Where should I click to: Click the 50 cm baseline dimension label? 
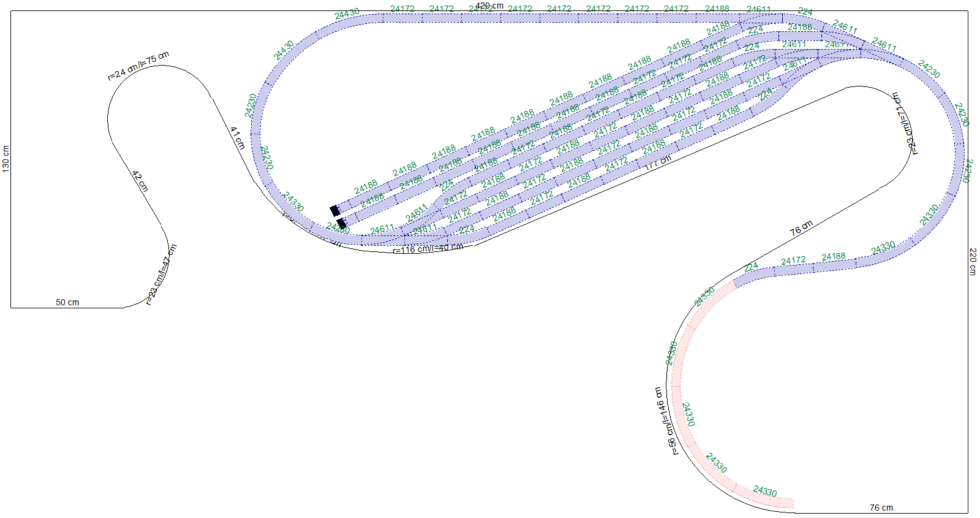67,302
